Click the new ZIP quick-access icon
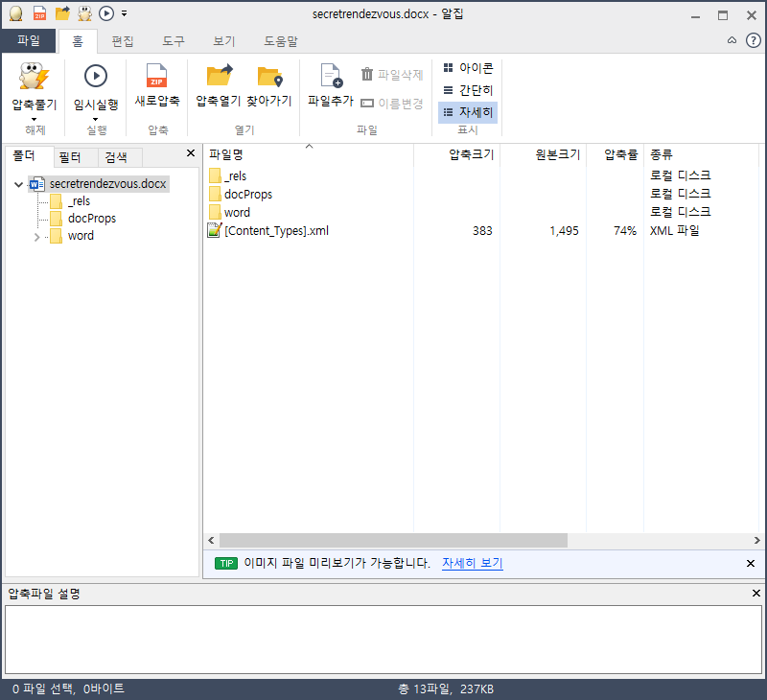 (x=39, y=13)
